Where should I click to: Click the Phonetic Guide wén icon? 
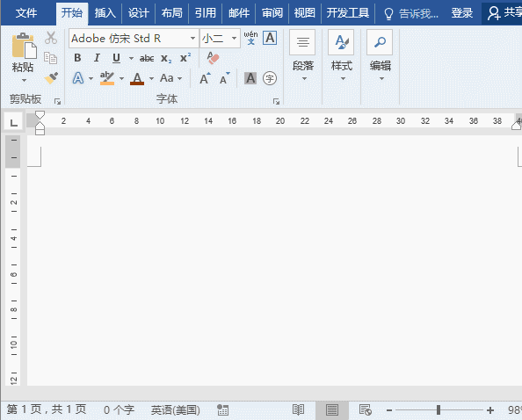click(x=250, y=38)
